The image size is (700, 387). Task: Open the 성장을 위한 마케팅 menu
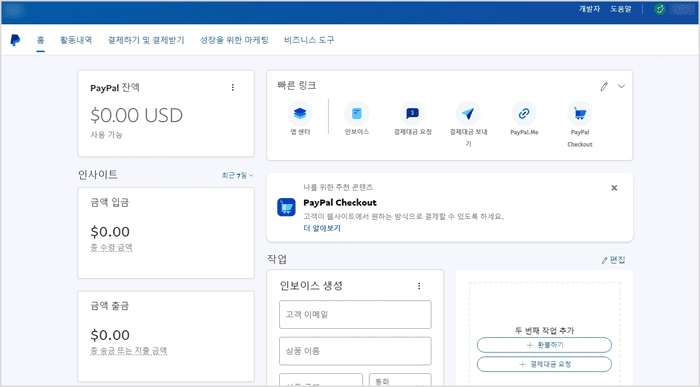(234, 40)
